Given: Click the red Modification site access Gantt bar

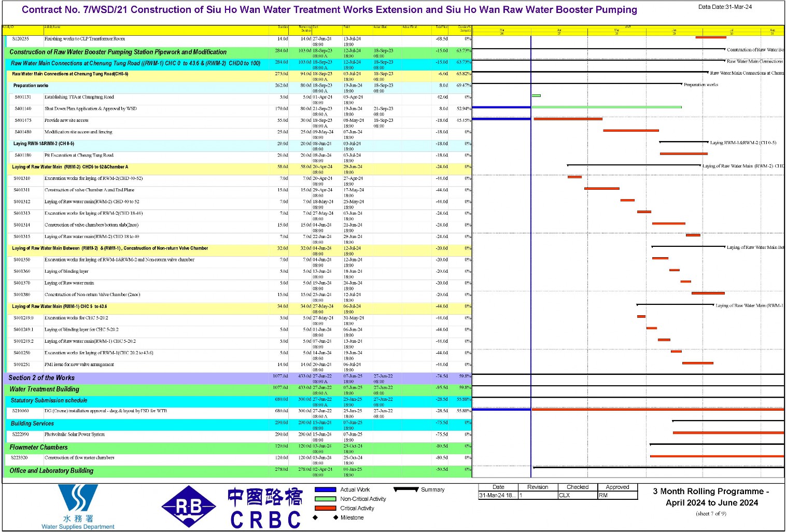Looking at the screenshot, I should [x=631, y=130].
